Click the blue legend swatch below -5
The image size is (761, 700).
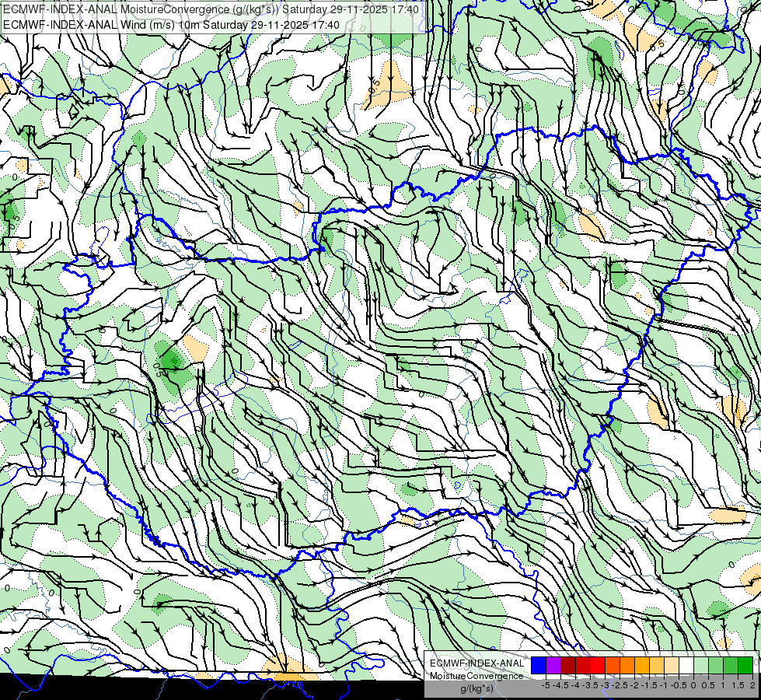(x=539, y=665)
